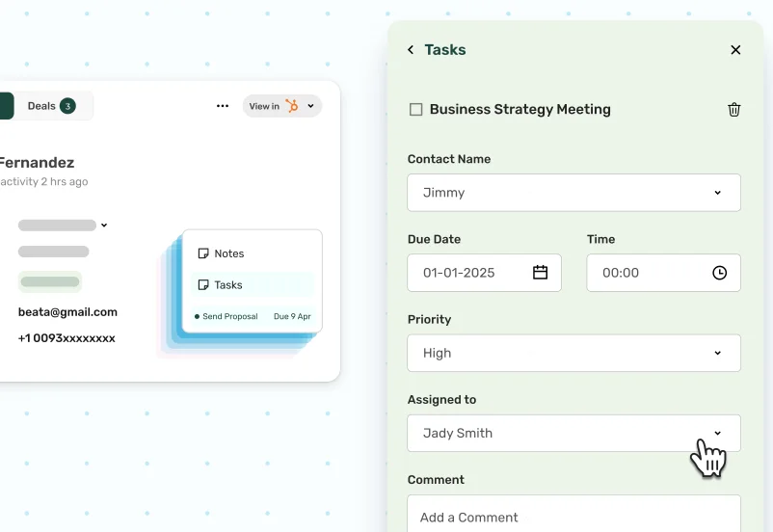Click the email beata@gmail.com
The height and width of the screenshot is (532, 773).
pos(67,312)
